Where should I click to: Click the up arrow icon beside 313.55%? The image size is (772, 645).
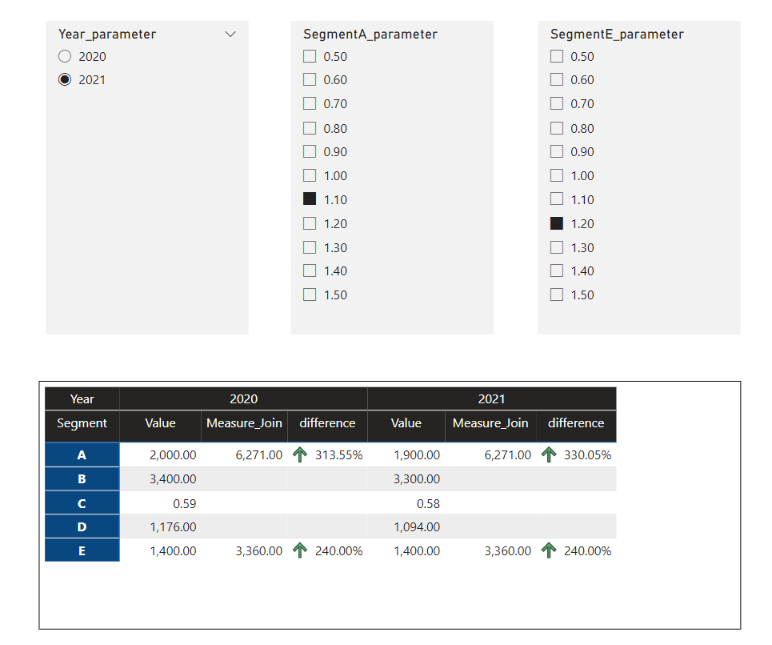[300, 454]
